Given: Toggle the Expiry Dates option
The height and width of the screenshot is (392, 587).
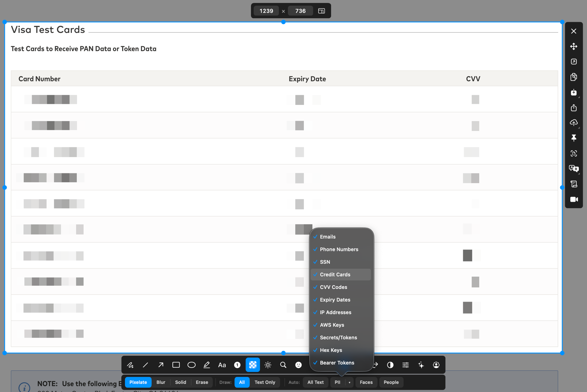Looking at the screenshot, I should click(x=341, y=300).
